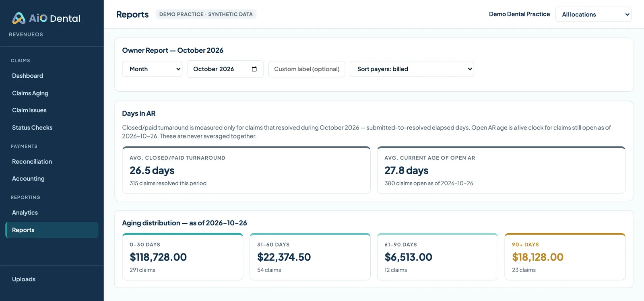Click the 27.8 days open AR value

[x=407, y=171]
